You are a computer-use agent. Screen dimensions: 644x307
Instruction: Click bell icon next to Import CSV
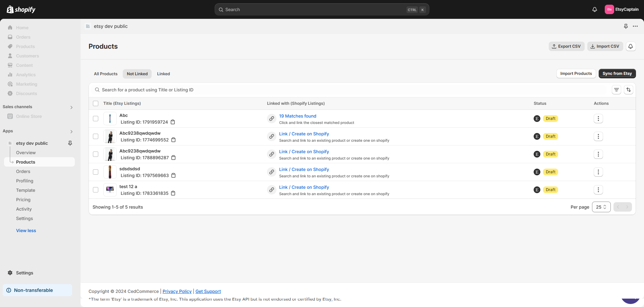point(631,46)
